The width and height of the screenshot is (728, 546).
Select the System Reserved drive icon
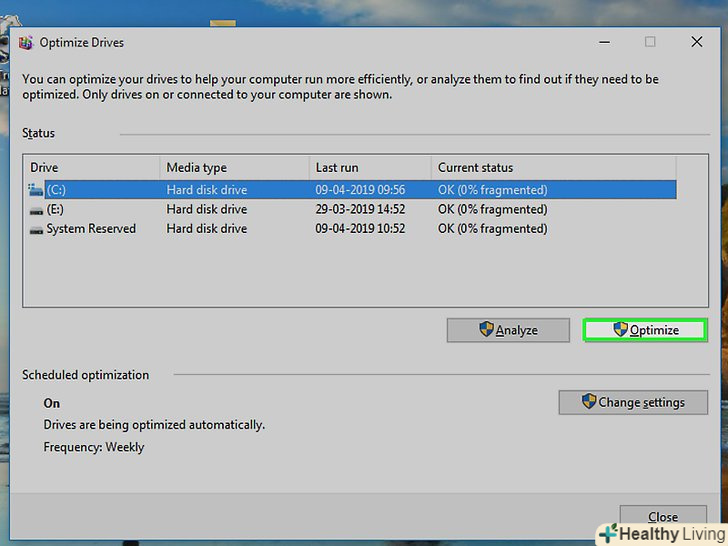36,230
